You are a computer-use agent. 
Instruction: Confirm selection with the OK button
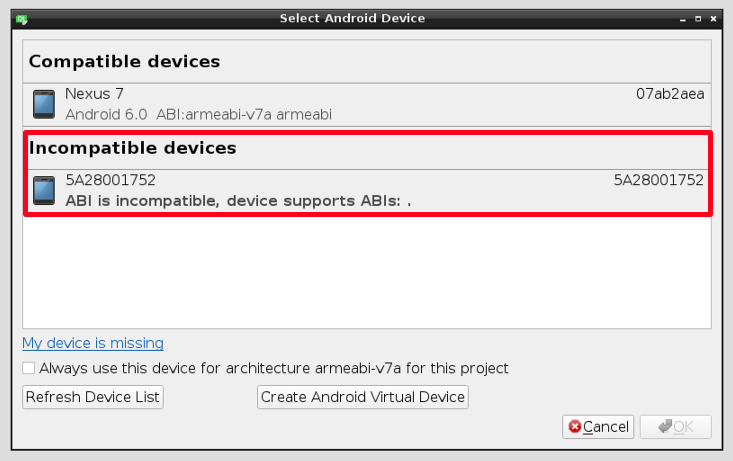click(x=676, y=426)
